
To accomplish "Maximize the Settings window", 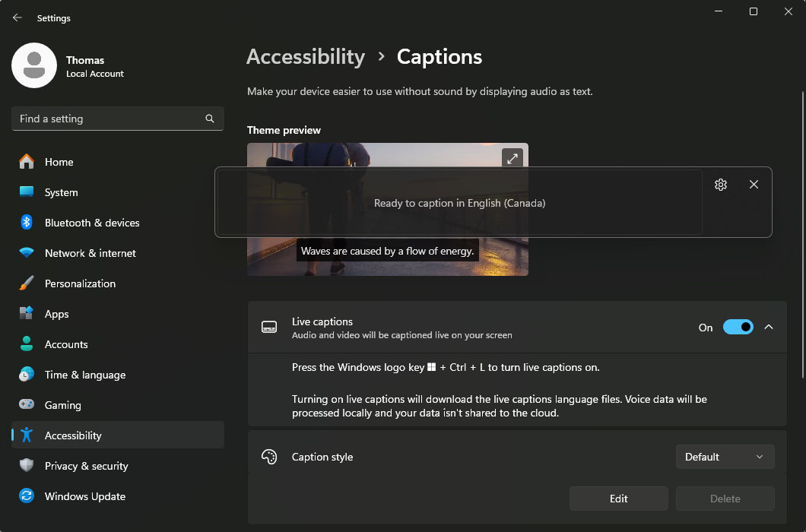I will coord(753,11).
